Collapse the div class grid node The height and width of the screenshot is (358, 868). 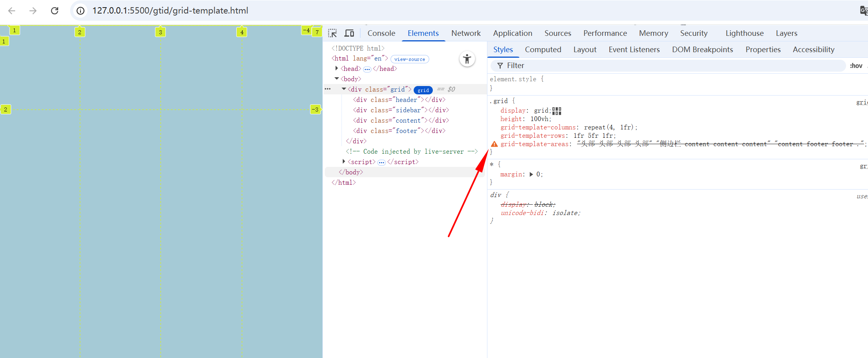tap(344, 89)
